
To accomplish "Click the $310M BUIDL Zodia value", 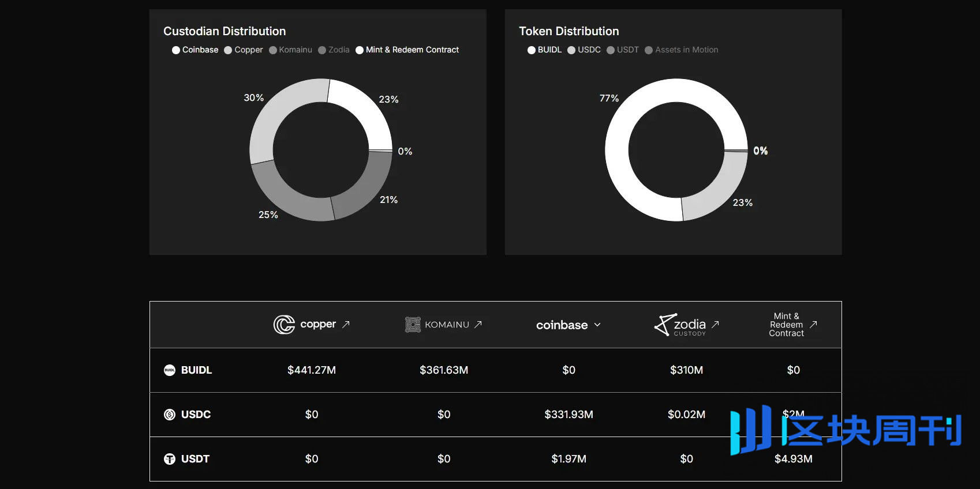I will click(686, 370).
